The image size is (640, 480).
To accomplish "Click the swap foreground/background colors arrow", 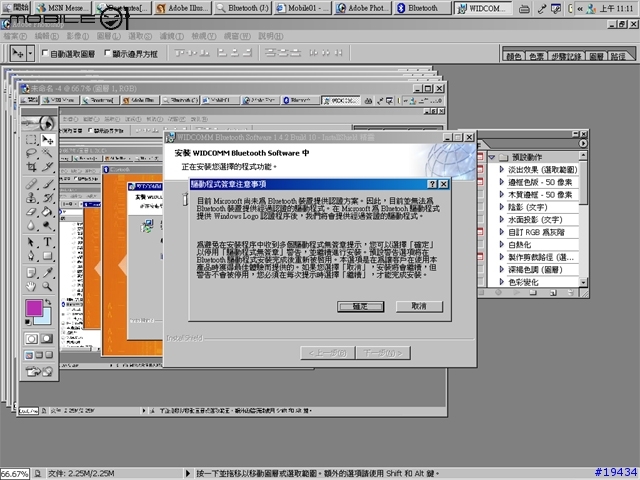I will [48, 302].
